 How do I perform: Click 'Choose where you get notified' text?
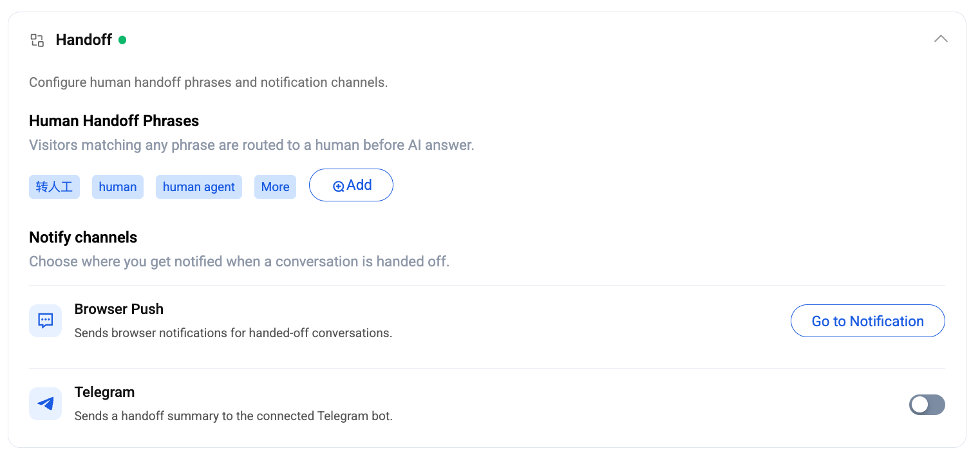point(239,261)
